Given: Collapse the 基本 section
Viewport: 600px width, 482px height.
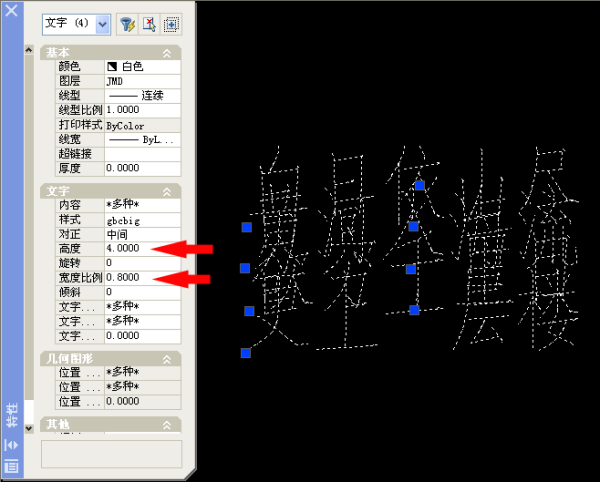Looking at the screenshot, I should coord(167,53).
